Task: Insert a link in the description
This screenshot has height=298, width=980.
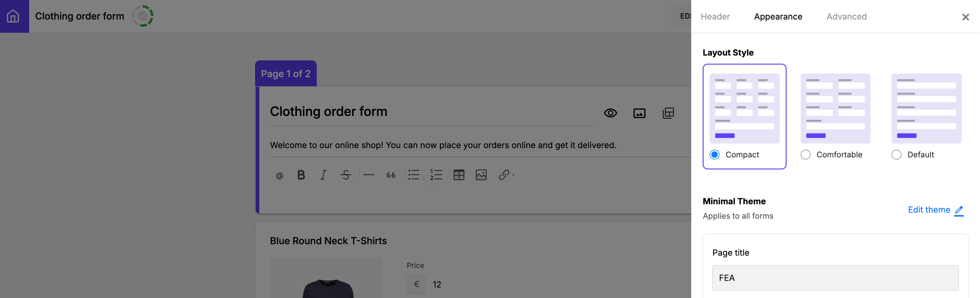Action: coord(504,175)
